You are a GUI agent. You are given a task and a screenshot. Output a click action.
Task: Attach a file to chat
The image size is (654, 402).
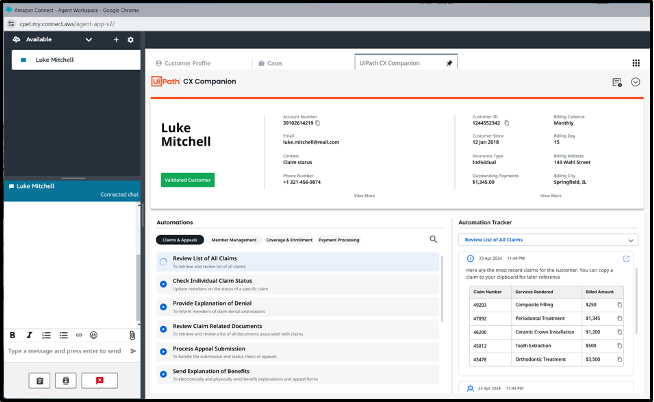click(x=132, y=335)
